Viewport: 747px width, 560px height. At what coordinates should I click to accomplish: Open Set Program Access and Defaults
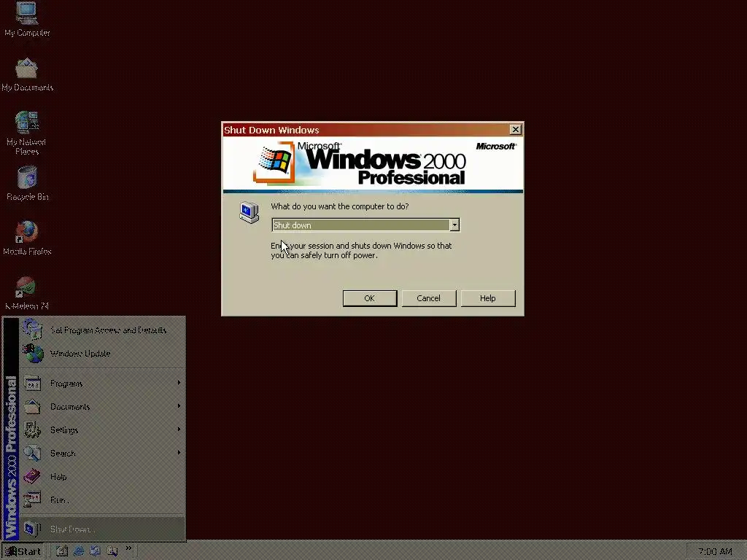point(102,330)
